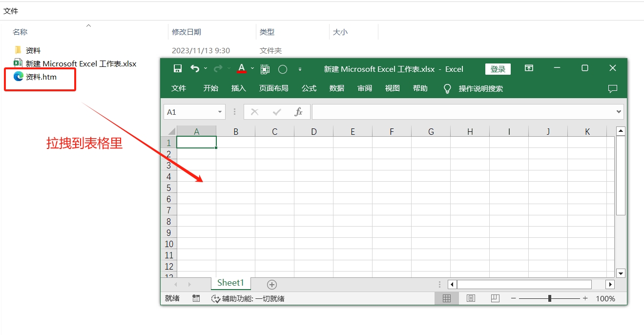Open the Customize Quick Access Toolbar dropdown

click(300, 69)
